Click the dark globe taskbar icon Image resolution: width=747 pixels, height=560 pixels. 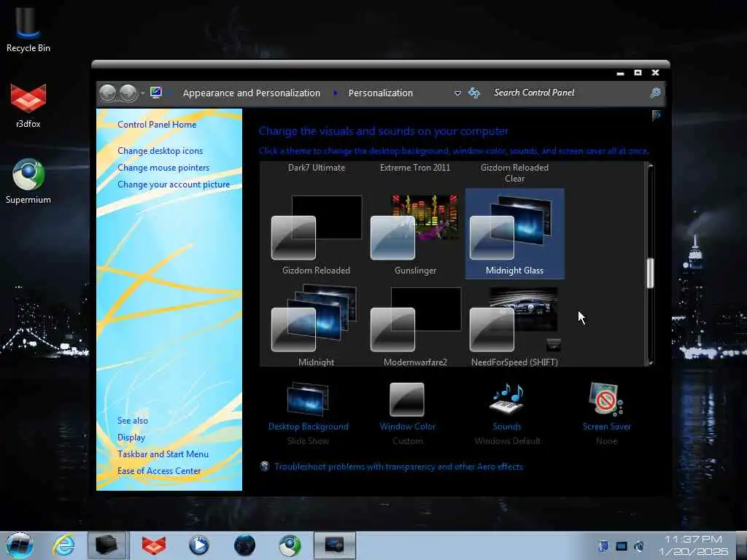pos(244,545)
